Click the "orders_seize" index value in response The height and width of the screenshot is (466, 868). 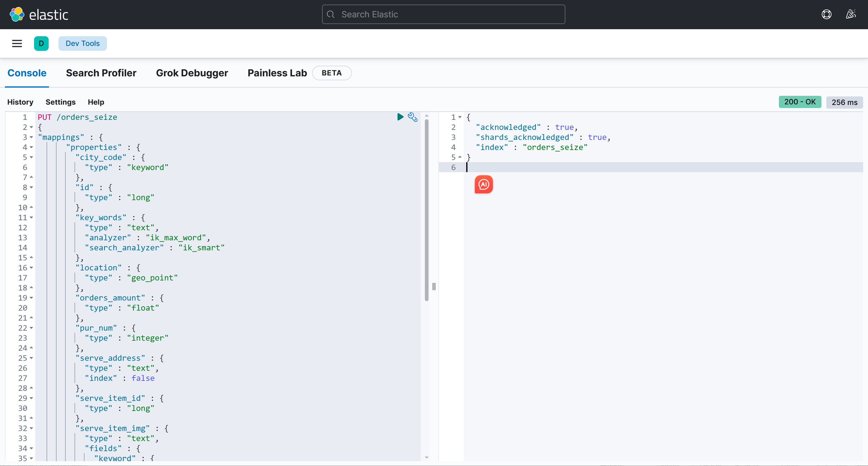(555, 147)
